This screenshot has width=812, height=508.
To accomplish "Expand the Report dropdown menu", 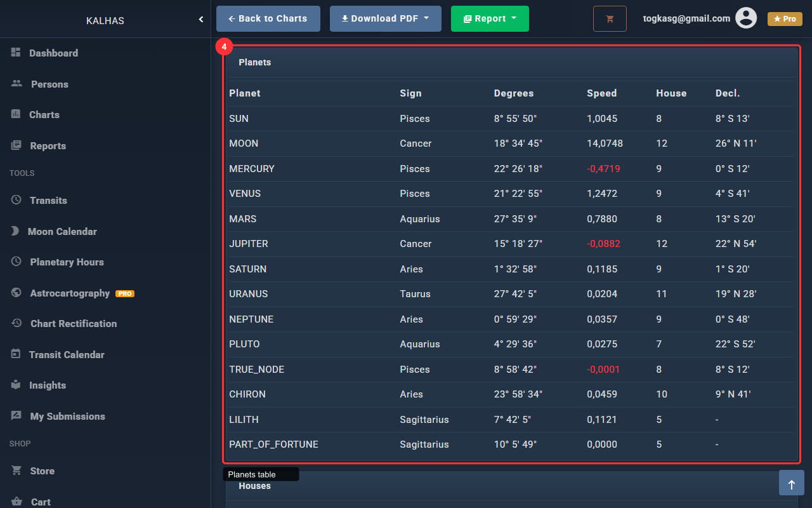I will click(x=489, y=19).
